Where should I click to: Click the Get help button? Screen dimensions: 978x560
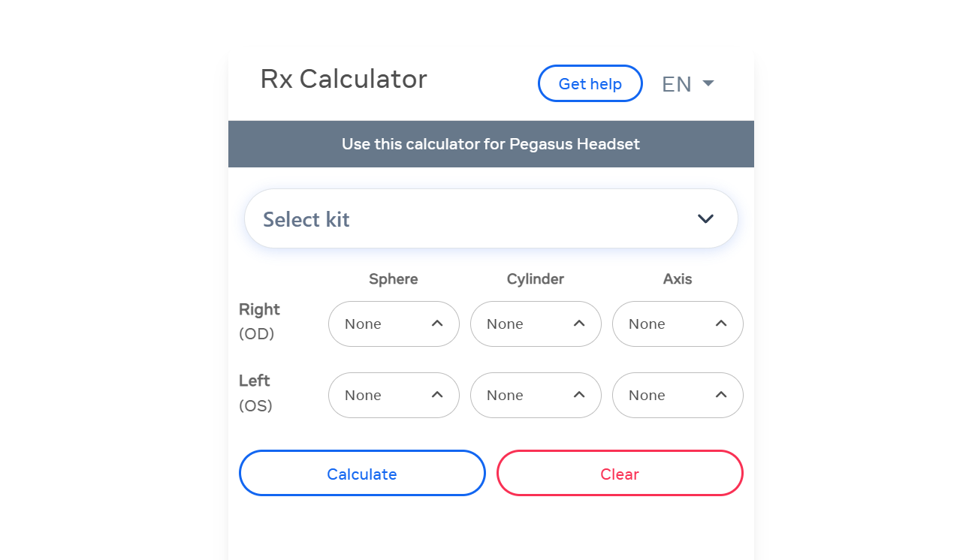click(590, 83)
